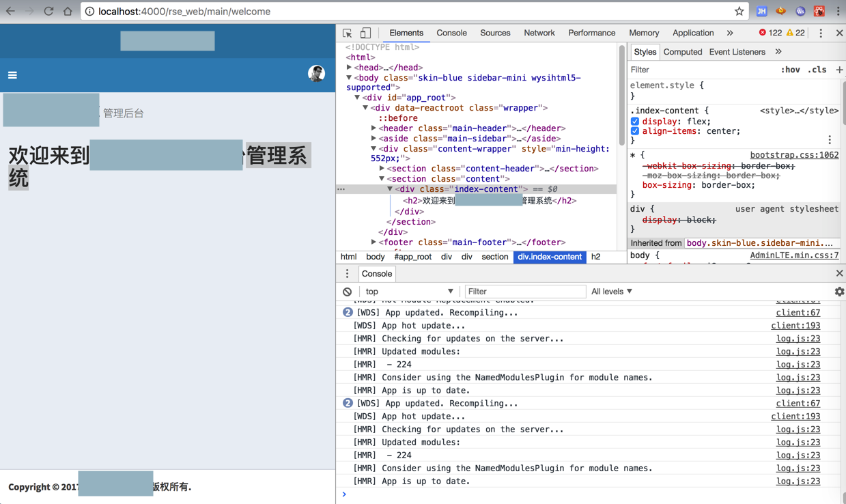Expand the footer main-footer node
Image resolution: width=846 pixels, height=504 pixels.
pyautogui.click(x=373, y=242)
